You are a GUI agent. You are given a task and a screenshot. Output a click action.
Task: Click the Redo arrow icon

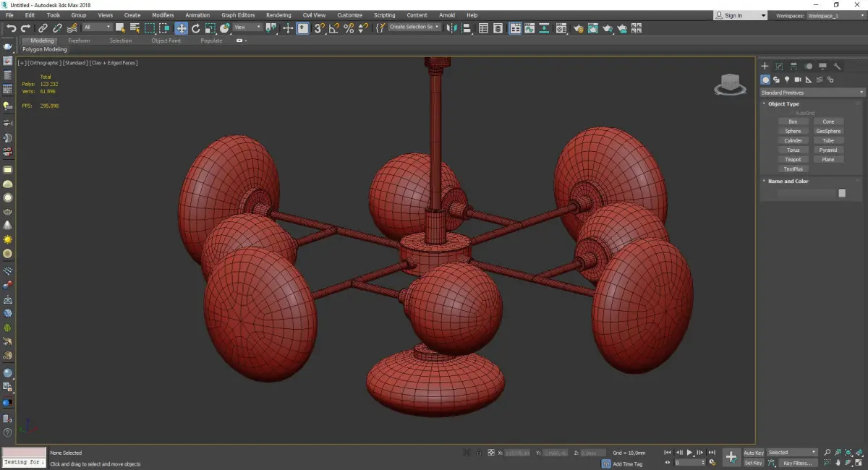[x=25, y=28]
